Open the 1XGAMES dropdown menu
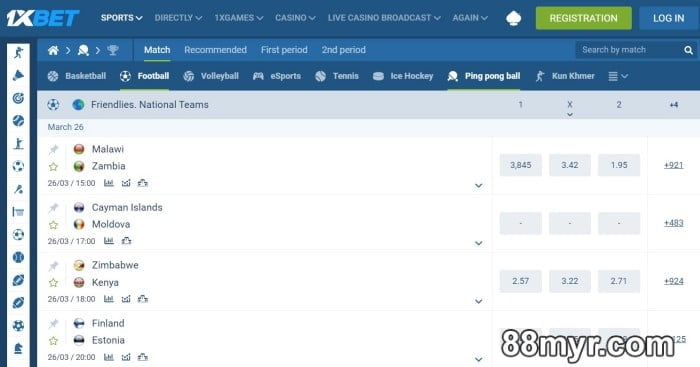This screenshot has height=367, width=700. pyautogui.click(x=239, y=18)
